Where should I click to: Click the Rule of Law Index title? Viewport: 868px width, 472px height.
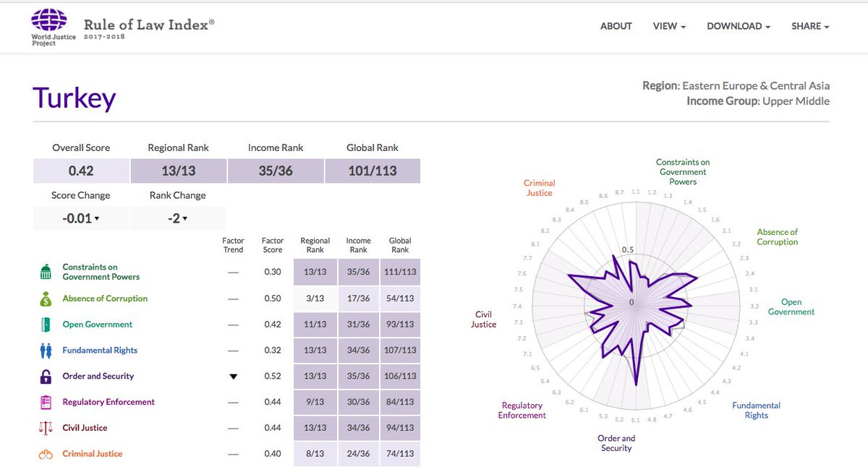(x=149, y=24)
